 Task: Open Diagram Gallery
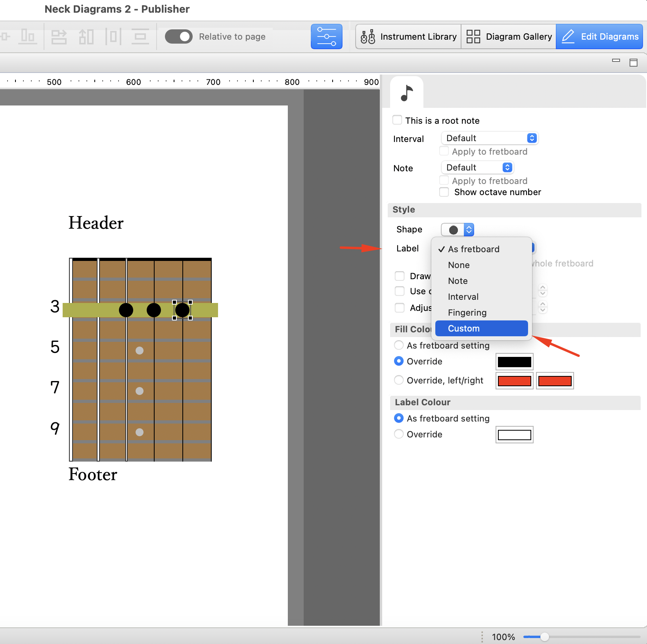509,36
